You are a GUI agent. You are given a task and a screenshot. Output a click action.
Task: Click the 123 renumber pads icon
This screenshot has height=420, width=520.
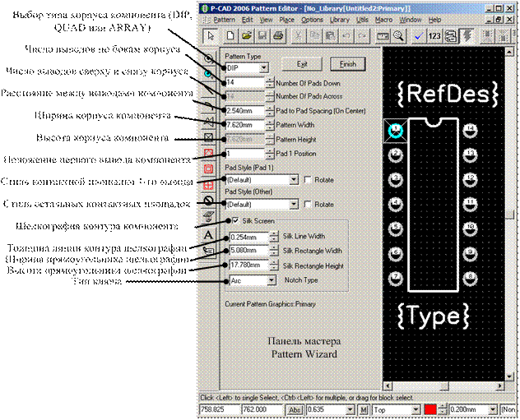tap(434, 35)
